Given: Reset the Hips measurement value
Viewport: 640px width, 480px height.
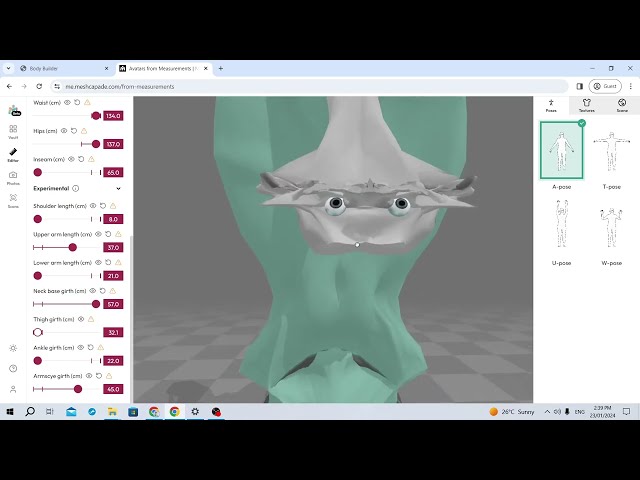Looking at the screenshot, I should coord(74,131).
